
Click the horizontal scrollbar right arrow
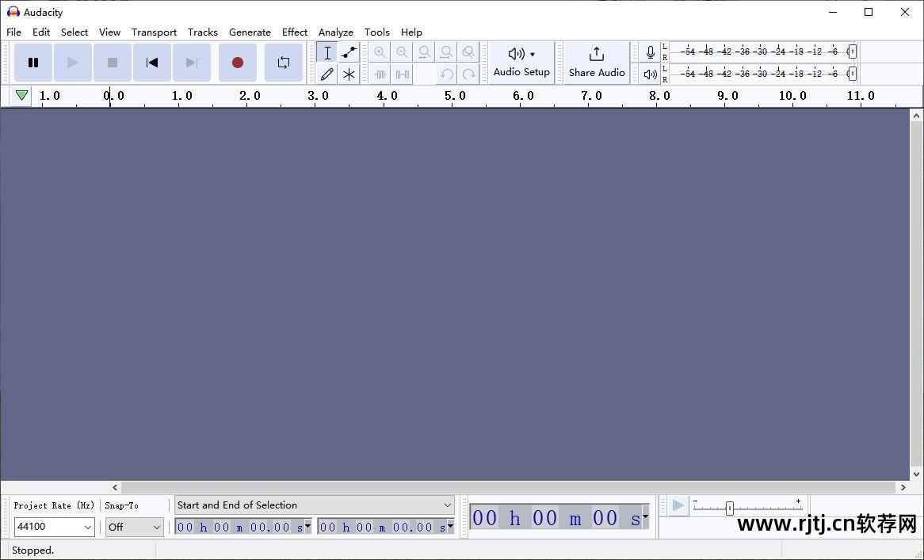click(x=903, y=488)
